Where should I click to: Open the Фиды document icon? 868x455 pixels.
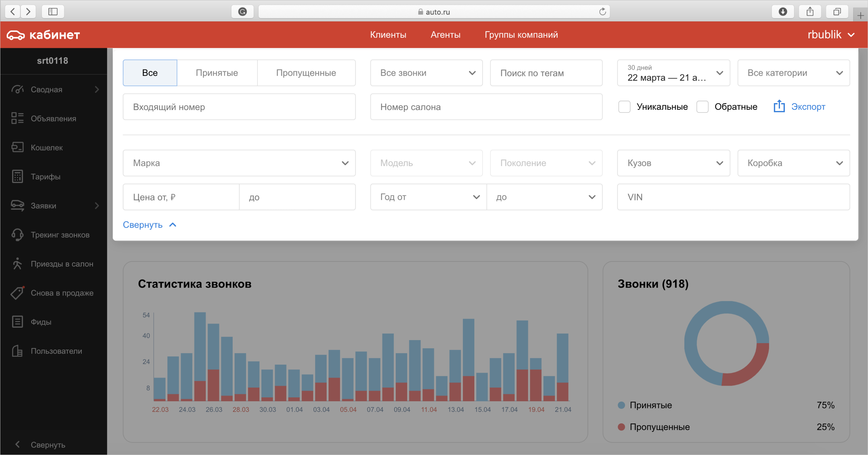click(x=17, y=322)
